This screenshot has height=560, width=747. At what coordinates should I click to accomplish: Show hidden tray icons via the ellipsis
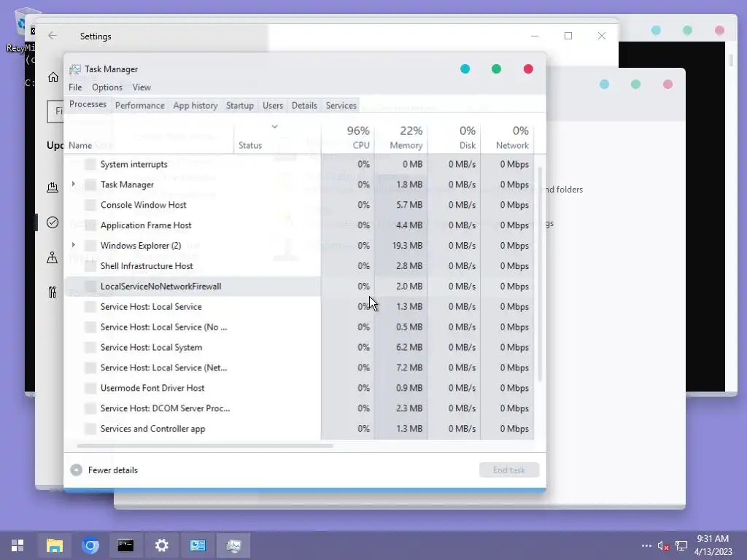coord(646,545)
